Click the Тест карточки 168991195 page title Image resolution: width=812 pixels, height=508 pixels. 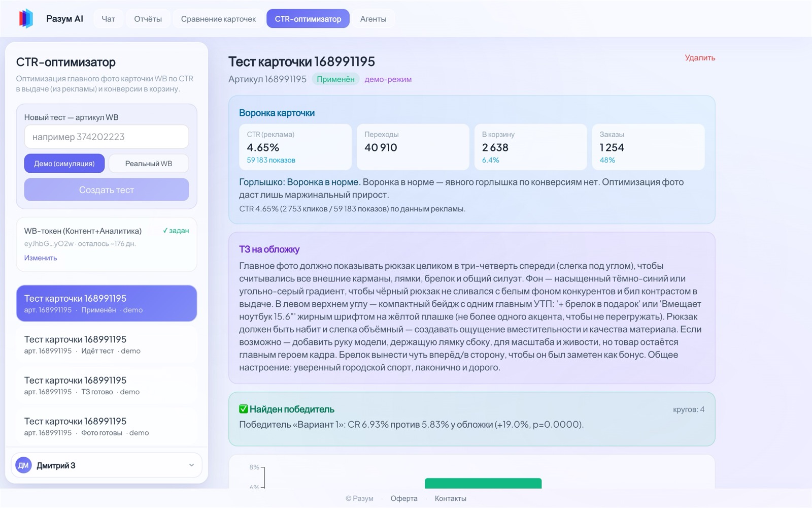pyautogui.click(x=302, y=61)
